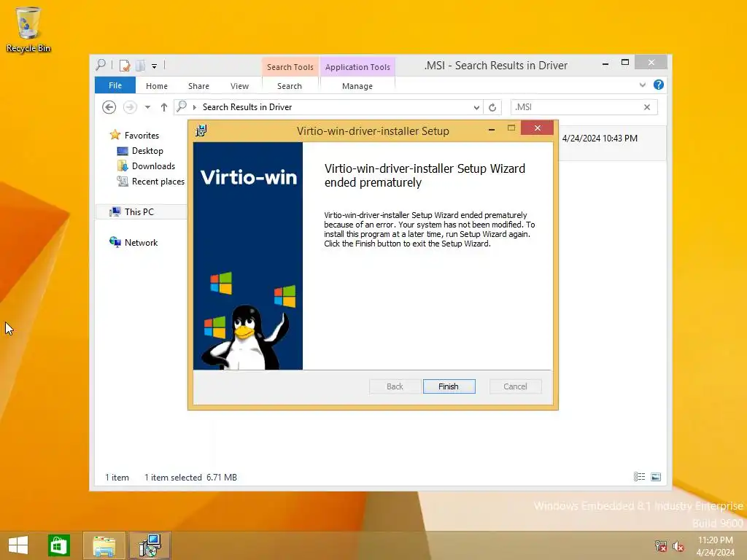Click the Search Tools contextual tab header
This screenshot has height=560, width=747.
click(290, 66)
